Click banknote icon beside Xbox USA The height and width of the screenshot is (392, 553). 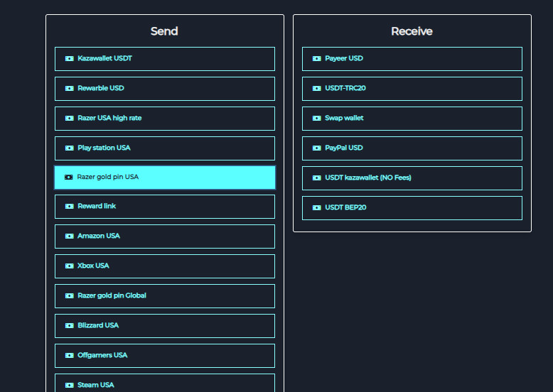70,266
